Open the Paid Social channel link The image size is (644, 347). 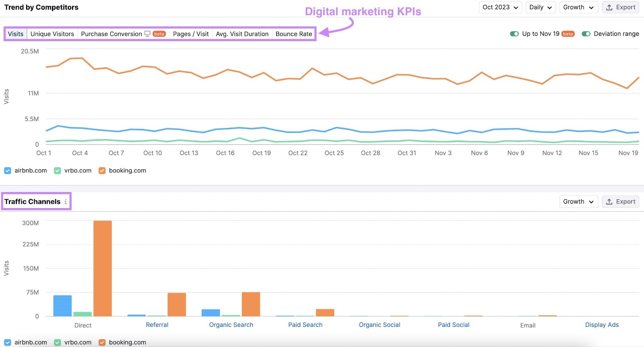(x=454, y=325)
